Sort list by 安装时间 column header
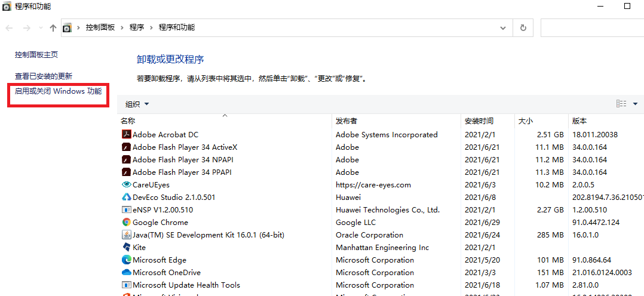The height and width of the screenshot is (296, 644). (479, 121)
